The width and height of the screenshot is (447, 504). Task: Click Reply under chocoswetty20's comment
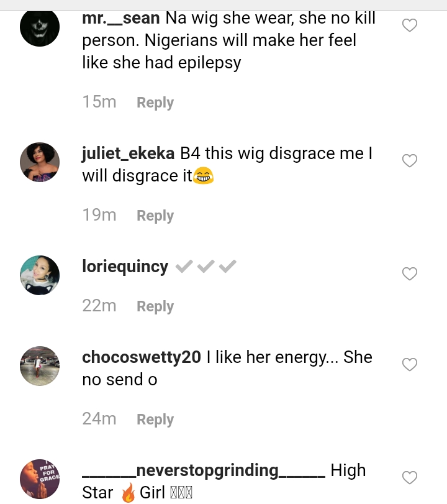pyautogui.click(x=155, y=419)
